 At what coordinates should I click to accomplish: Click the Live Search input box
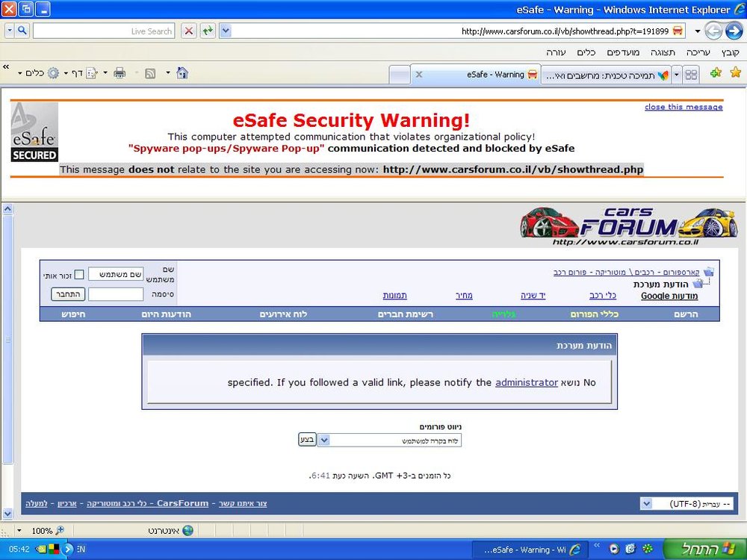click(x=104, y=31)
